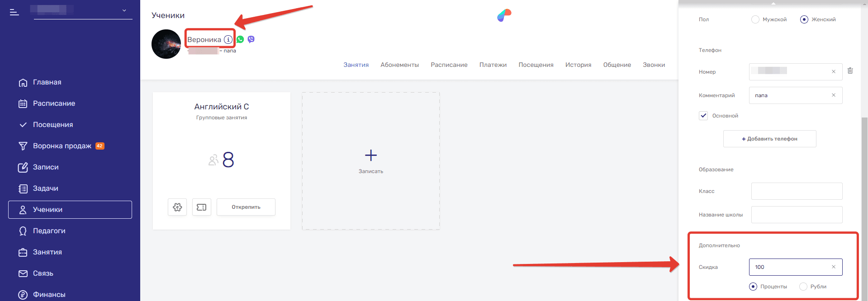Clear the Скидка value with the X
Screen dimensions: 868x301
click(x=834, y=267)
